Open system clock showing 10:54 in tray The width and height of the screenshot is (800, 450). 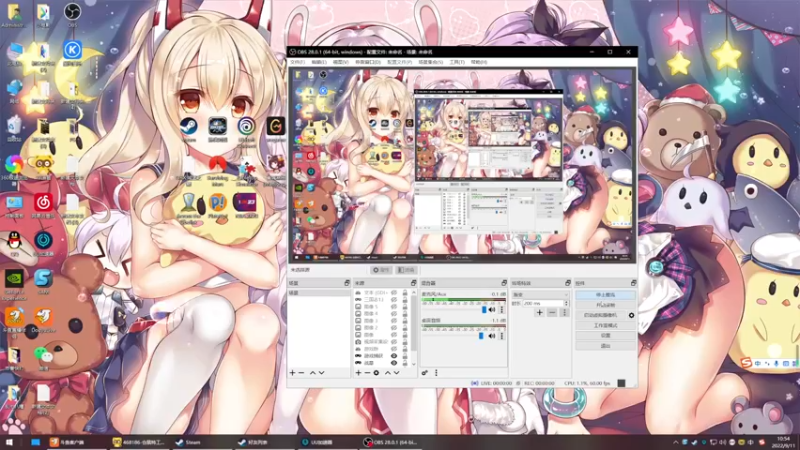783,442
